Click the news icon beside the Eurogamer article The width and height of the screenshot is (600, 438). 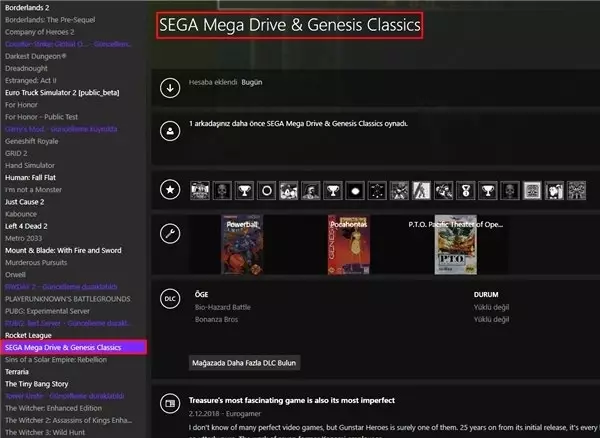[170, 403]
